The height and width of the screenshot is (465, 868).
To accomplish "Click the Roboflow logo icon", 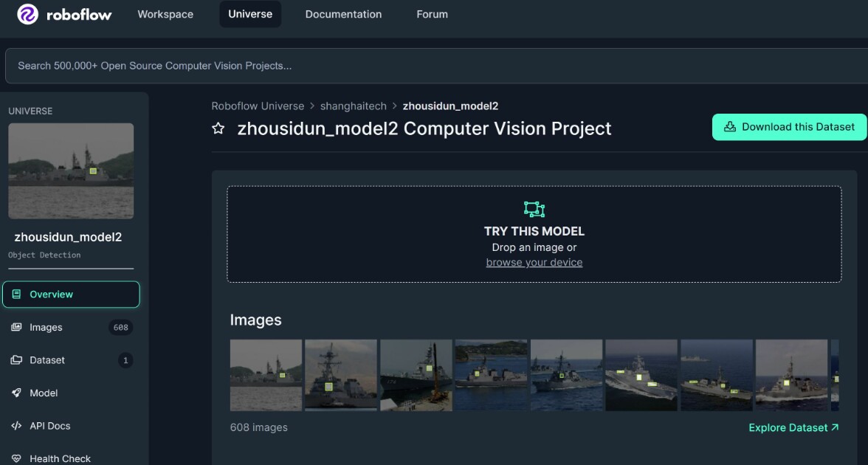I will click(28, 15).
